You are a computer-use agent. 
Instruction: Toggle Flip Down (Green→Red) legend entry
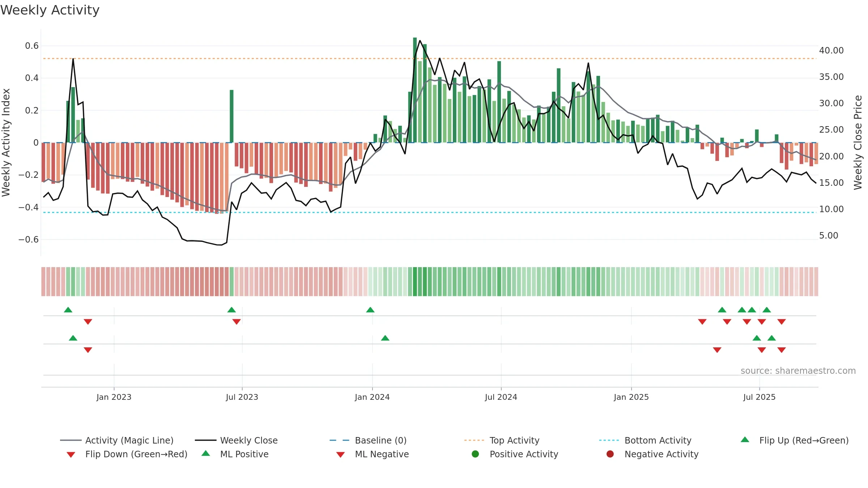127,454
